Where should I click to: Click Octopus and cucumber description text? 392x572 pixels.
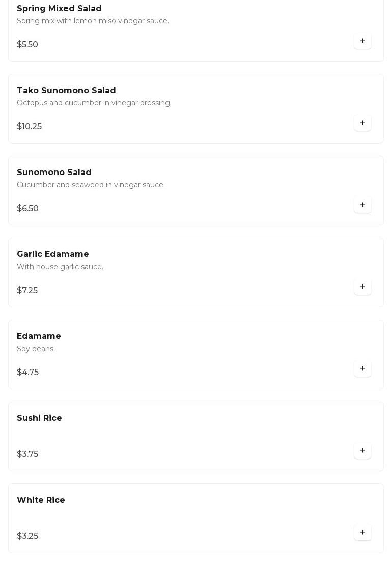coord(94,103)
